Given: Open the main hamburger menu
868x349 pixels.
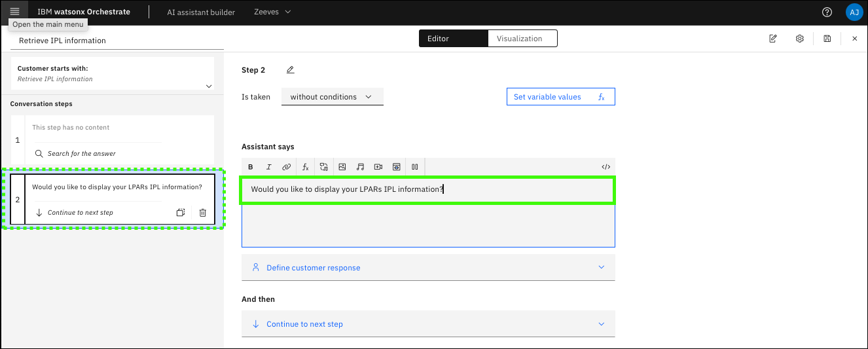Looking at the screenshot, I should [14, 12].
